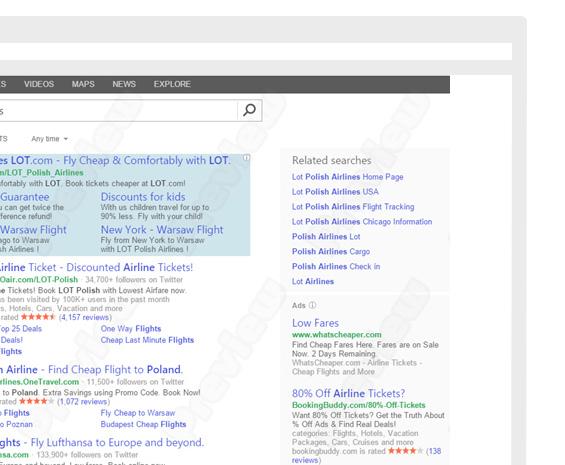565x465 pixels.
Task: Click the Related searches heading text
Action: click(332, 160)
